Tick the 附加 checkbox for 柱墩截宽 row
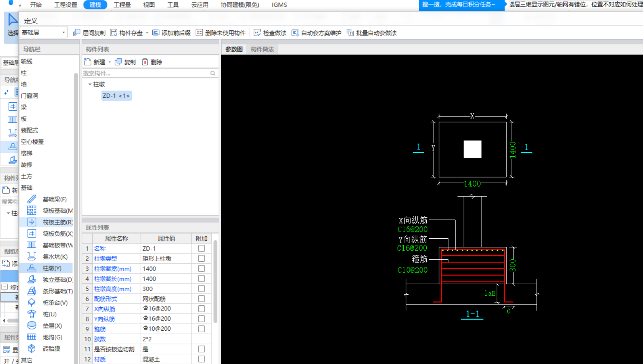The width and height of the screenshot is (643, 364). 201,269
